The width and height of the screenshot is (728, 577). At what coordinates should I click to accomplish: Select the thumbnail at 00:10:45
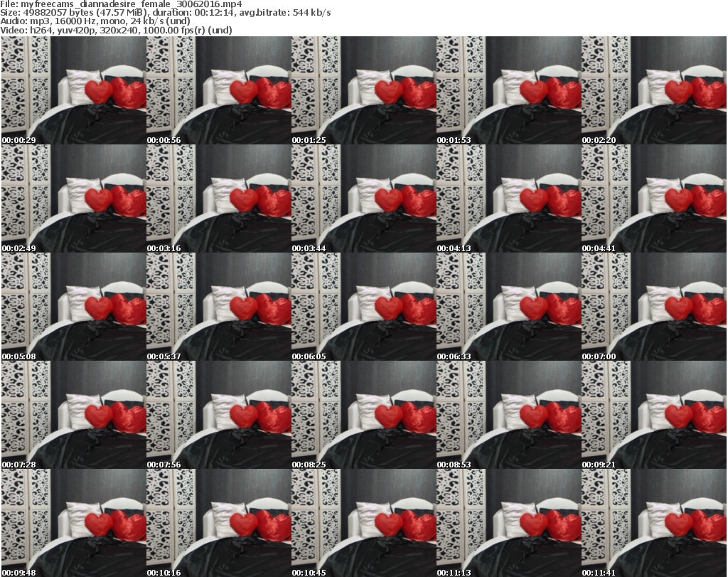(x=363, y=523)
